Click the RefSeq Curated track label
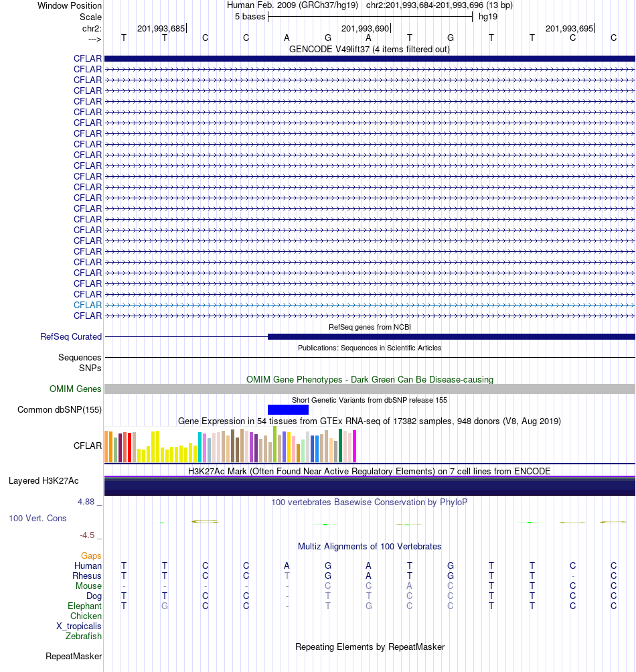The image size is (636, 672). 71,336
